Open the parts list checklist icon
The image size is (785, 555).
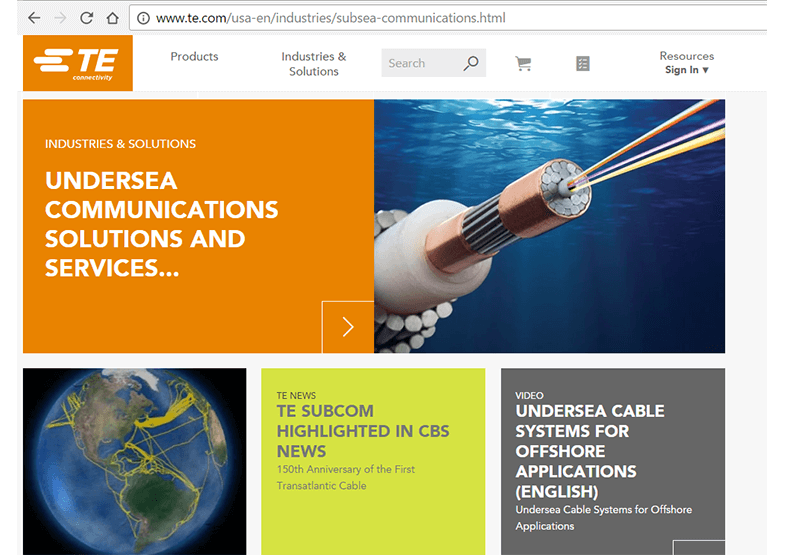(583, 63)
